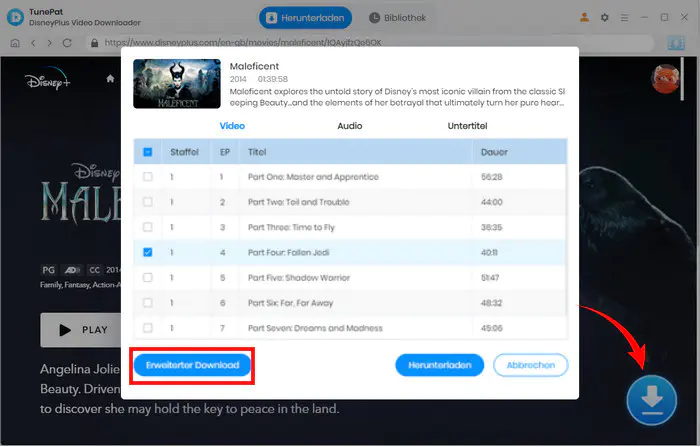Go to the browser home icon
The width and height of the screenshot is (700, 447).
[x=15, y=43]
